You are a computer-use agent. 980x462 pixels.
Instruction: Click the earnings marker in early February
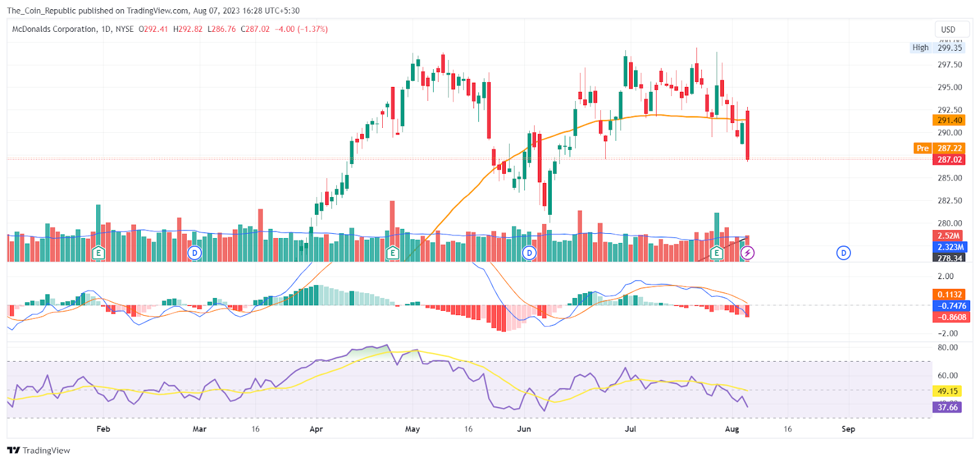click(98, 253)
